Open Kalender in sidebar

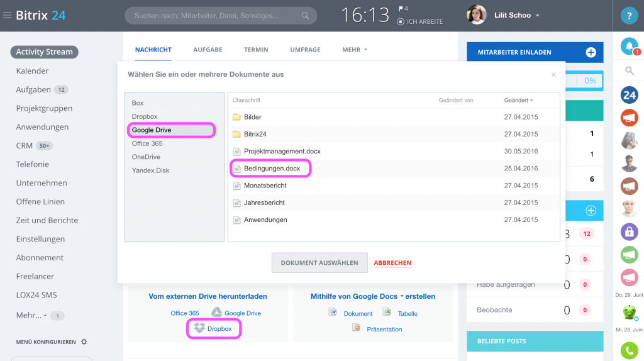[33, 70]
